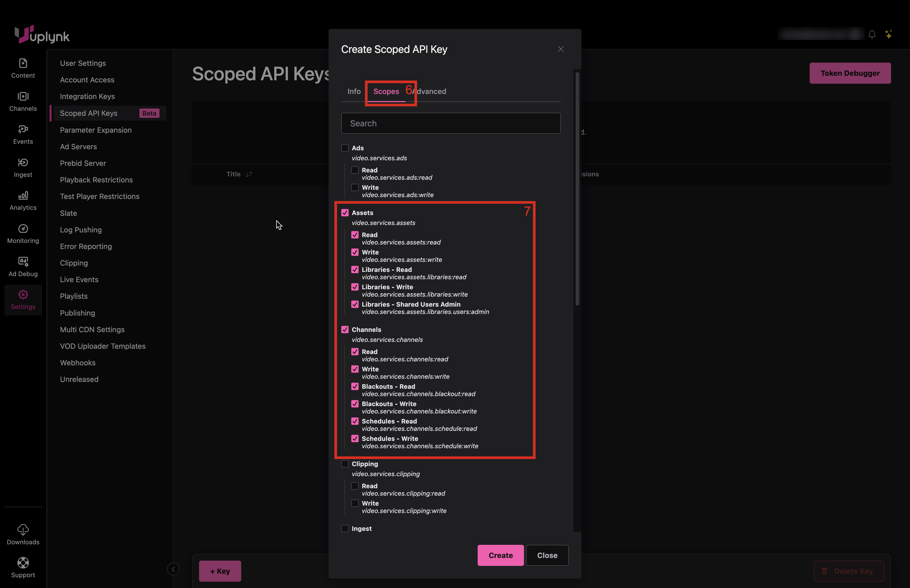The image size is (910, 588).
Task: Check the Clipping Read scope
Action: click(355, 486)
